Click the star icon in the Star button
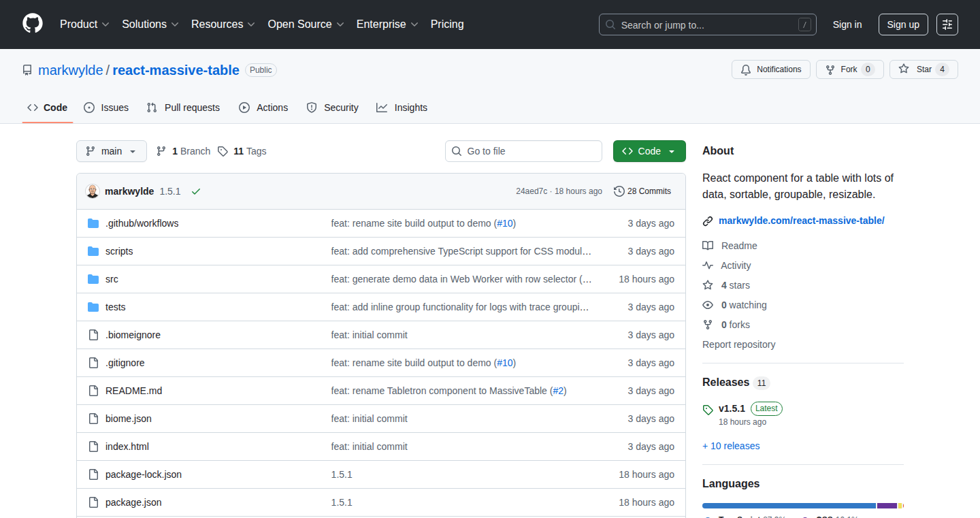 (x=904, y=69)
